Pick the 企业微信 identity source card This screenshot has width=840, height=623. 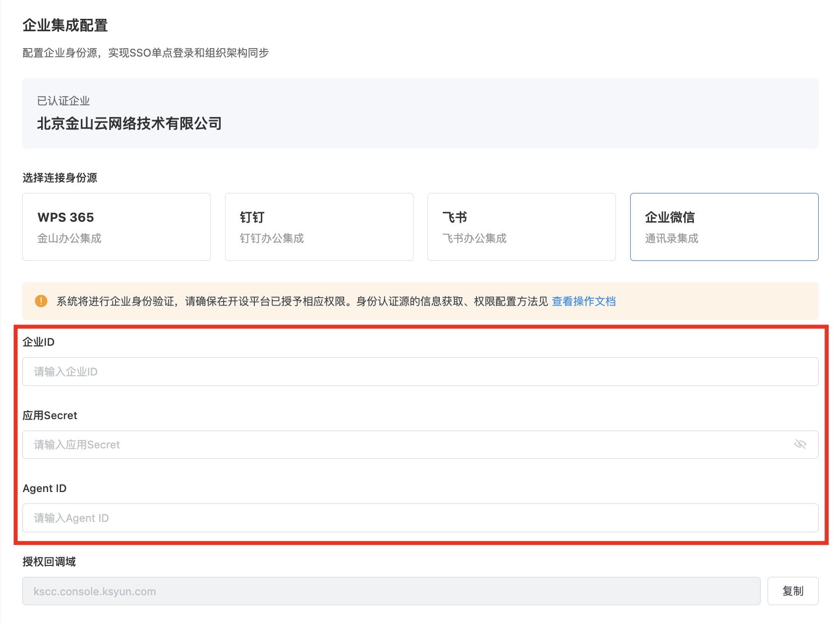tap(724, 227)
